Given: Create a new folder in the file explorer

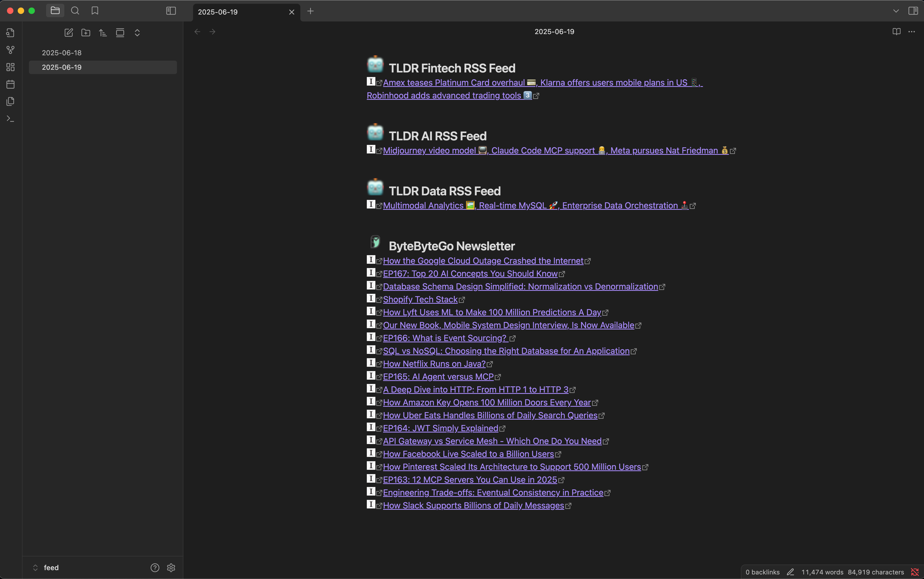Looking at the screenshot, I should click(86, 32).
